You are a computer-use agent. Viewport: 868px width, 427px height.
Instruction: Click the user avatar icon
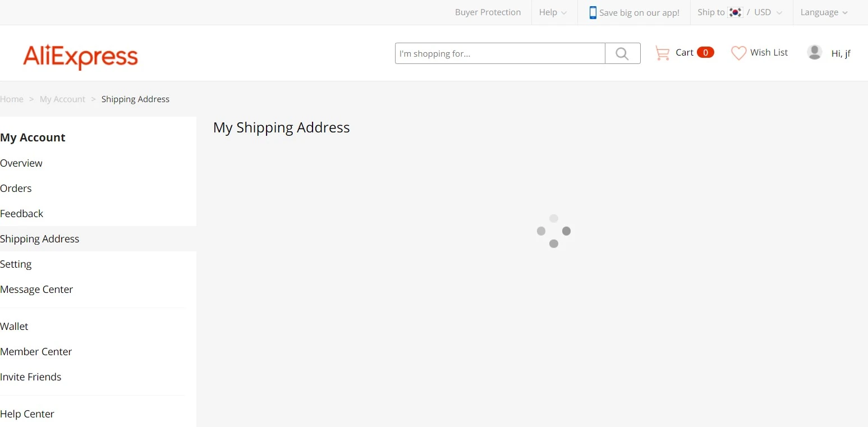815,52
